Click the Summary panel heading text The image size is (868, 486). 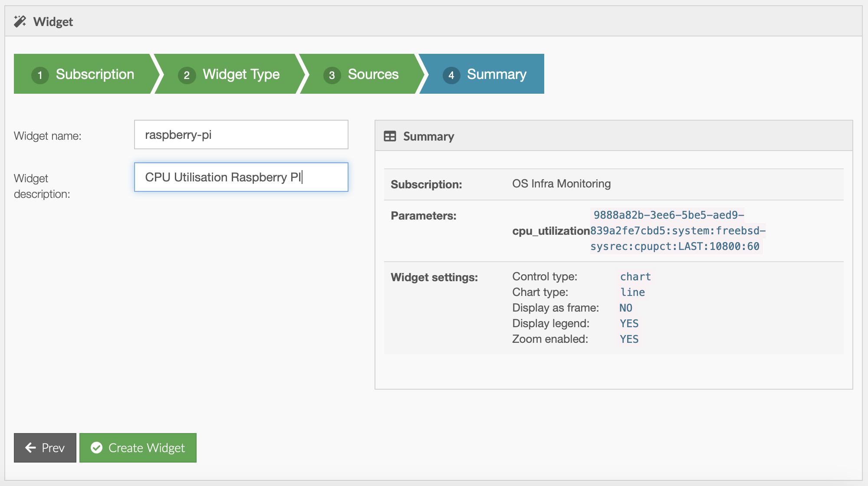[428, 136]
